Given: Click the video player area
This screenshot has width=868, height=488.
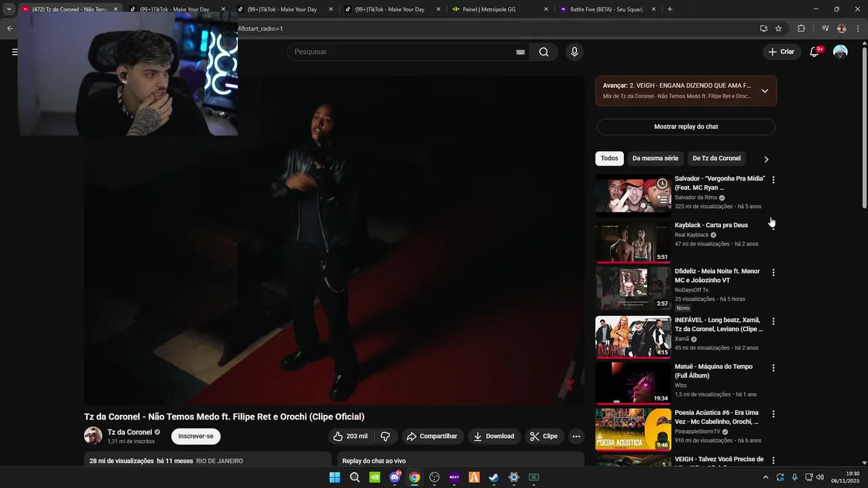Looking at the screenshot, I should pos(334,241).
